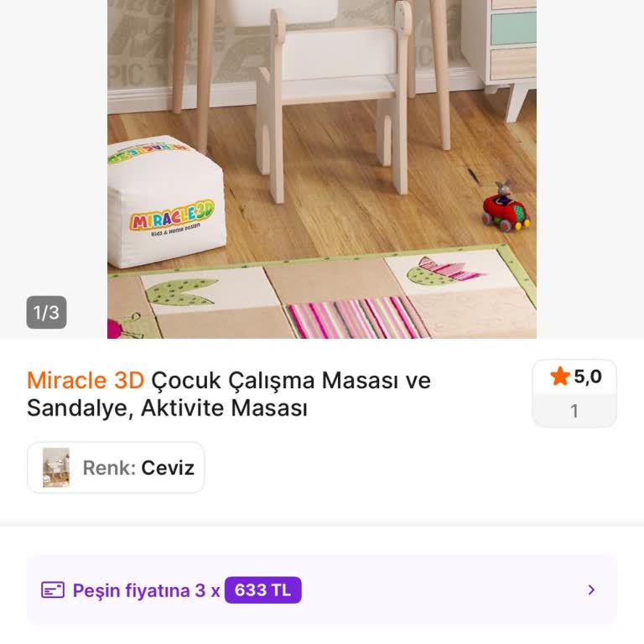
Task: Click the pink tulip pattern on the rug
Action: coord(445,271)
